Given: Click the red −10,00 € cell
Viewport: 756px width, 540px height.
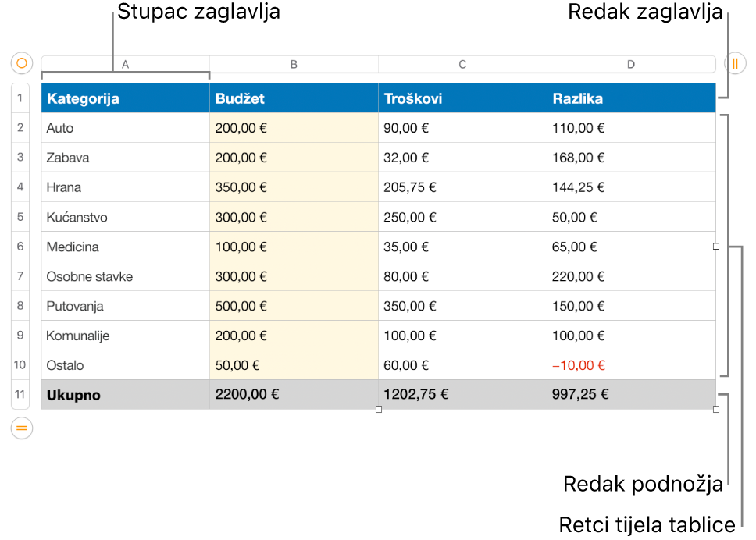Looking at the screenshot, I should [x=631, y=365].
